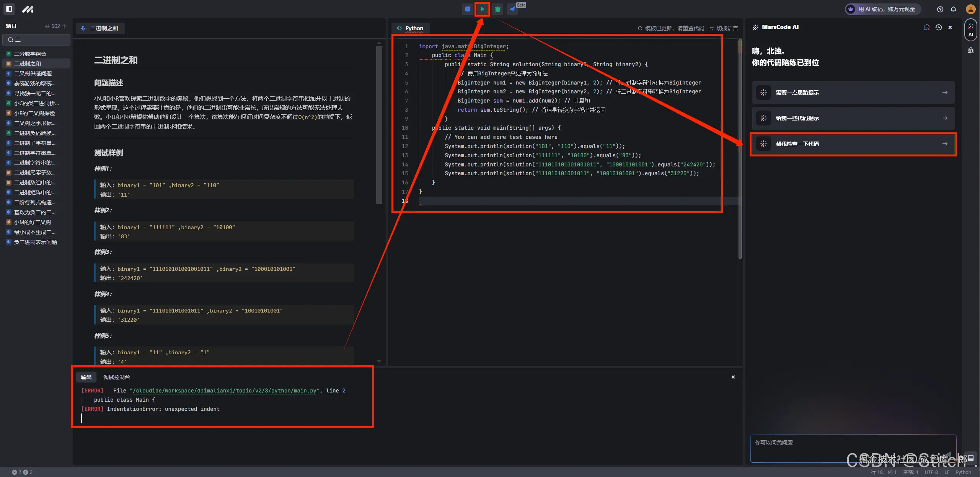
Task: Click the green bug Debug icon
Action: click(x=497, y=9)
